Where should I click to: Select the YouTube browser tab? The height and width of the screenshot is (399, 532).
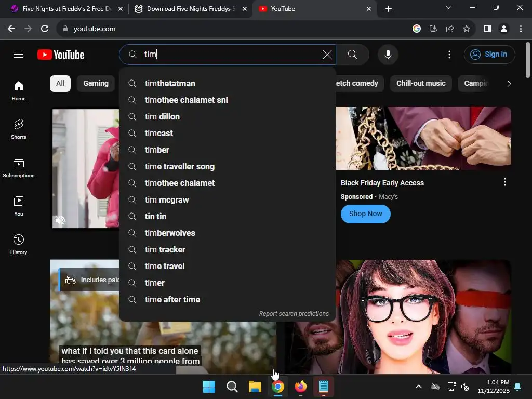tap(314, 9)
